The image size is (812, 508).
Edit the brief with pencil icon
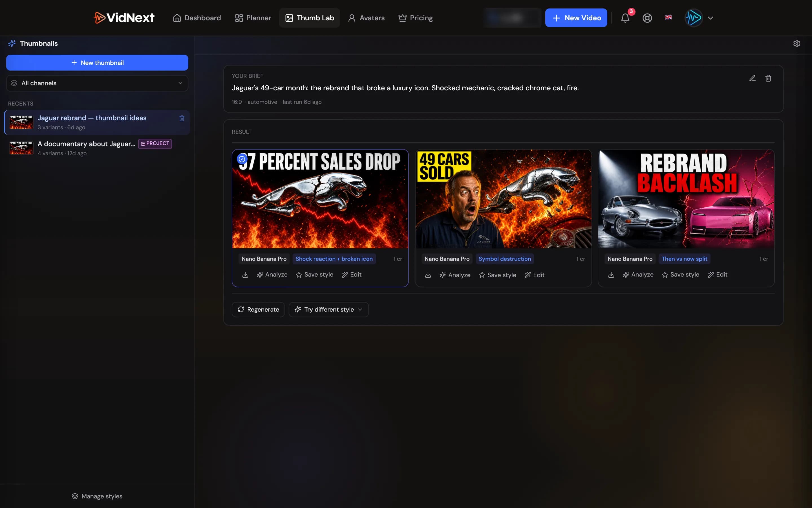[x=752, y=78]
